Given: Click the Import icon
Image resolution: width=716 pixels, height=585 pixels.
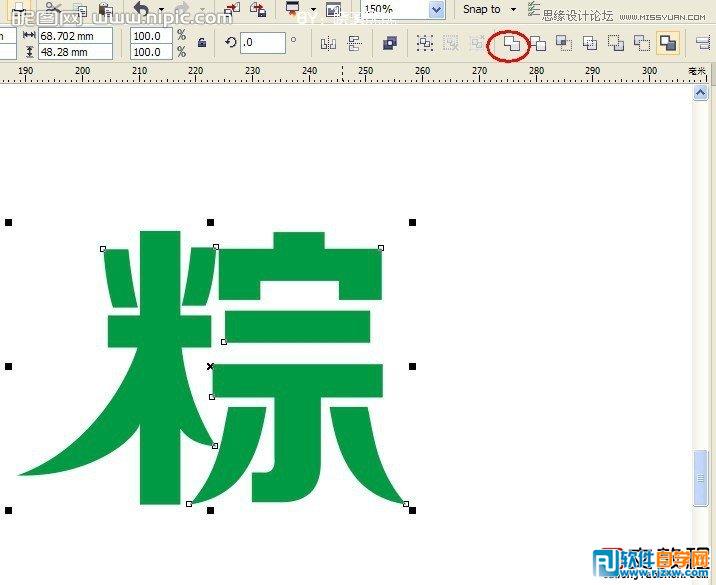Looking at the screenshot, I should tap(232, 9).
